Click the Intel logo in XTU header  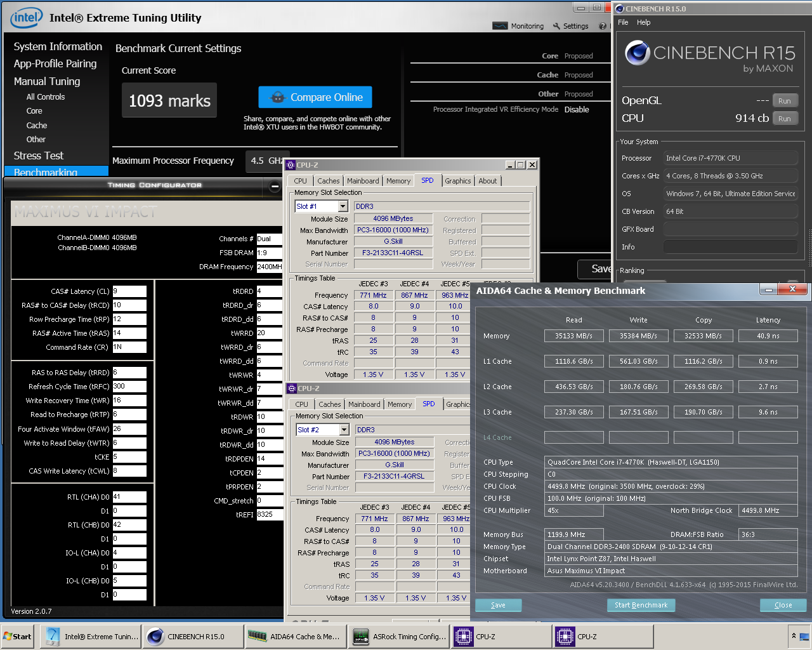(26, 18)
